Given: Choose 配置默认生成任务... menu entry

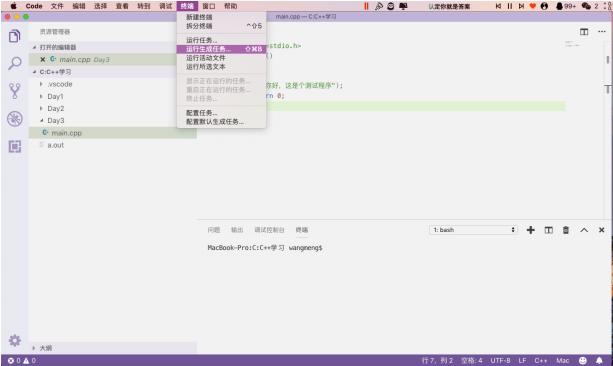Looking at the screenshot, I should pyautogui.click(x=221, y=122).
